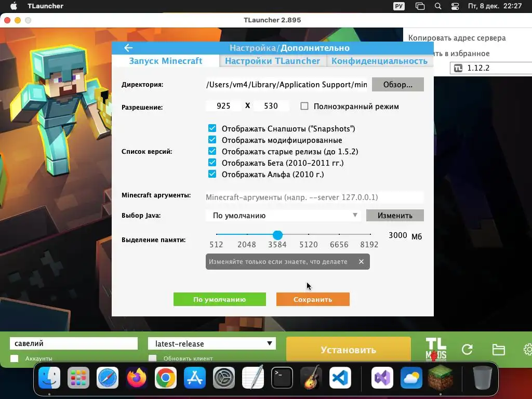Open Launchpad in the dock
Viewport: 532px width, 399px height.
tap(78, 378)
